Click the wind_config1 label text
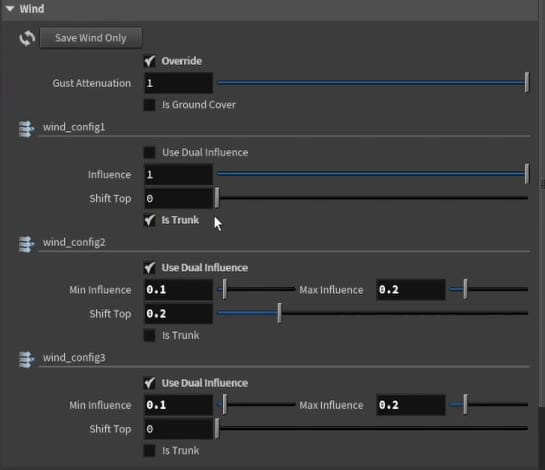Image resolution: width=545 pixels, height=470 pixels. pyautogui.click(x=74, y=127)
